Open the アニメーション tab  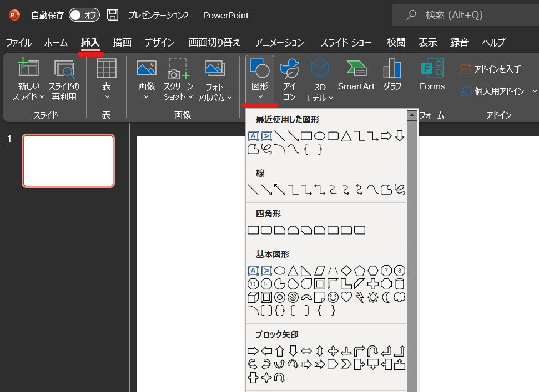click(279, 43)
